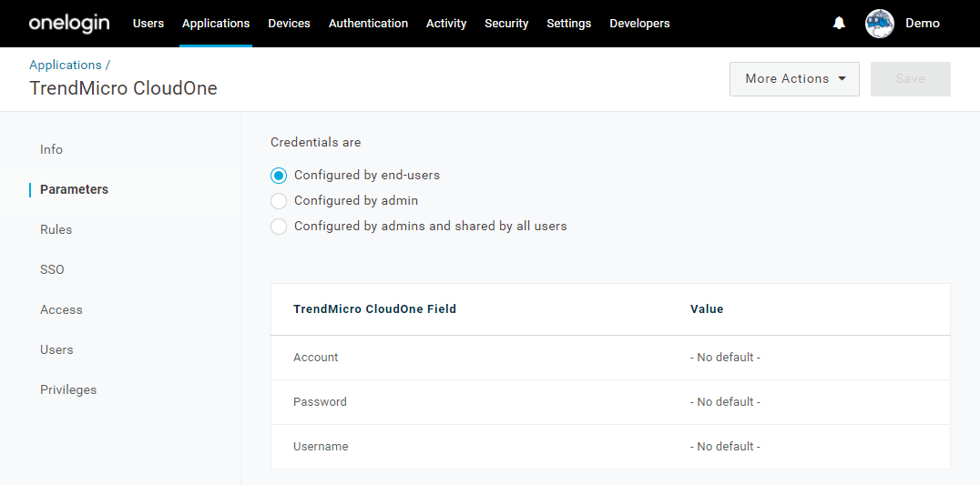Open the notifications bell
The width and height of the screenshot is (980, 485).
840,23
